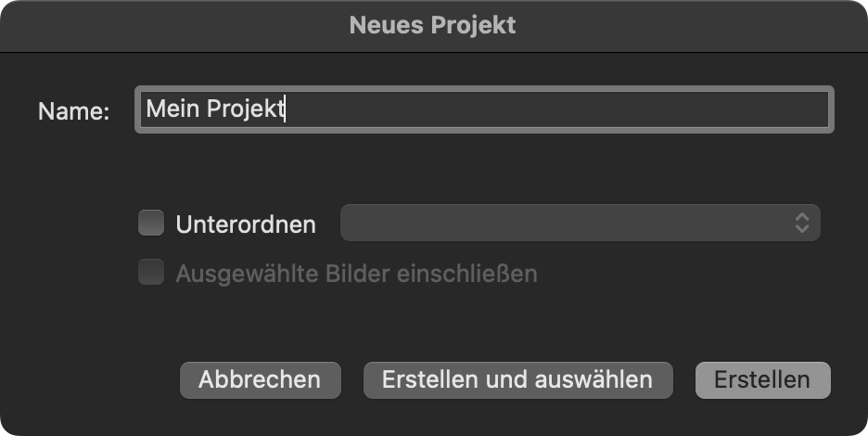
Task: Enable the Ausgewählte Bilder einschließen checkbox
Action: coord(151,272)
